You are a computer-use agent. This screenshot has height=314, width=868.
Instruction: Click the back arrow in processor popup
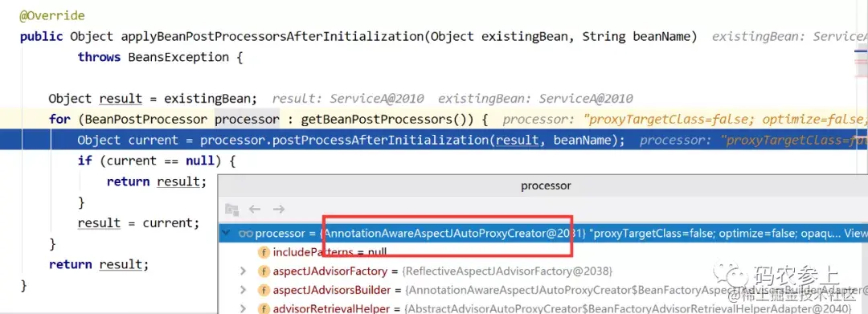click(255, 209)
